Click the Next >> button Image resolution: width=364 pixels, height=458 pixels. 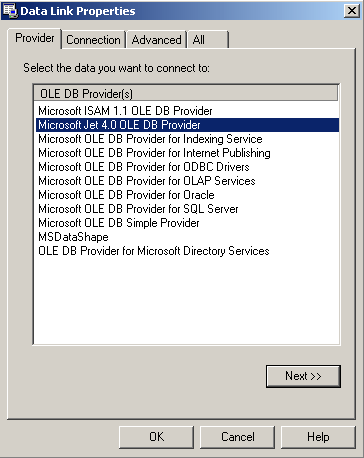[x=303, y=376]
